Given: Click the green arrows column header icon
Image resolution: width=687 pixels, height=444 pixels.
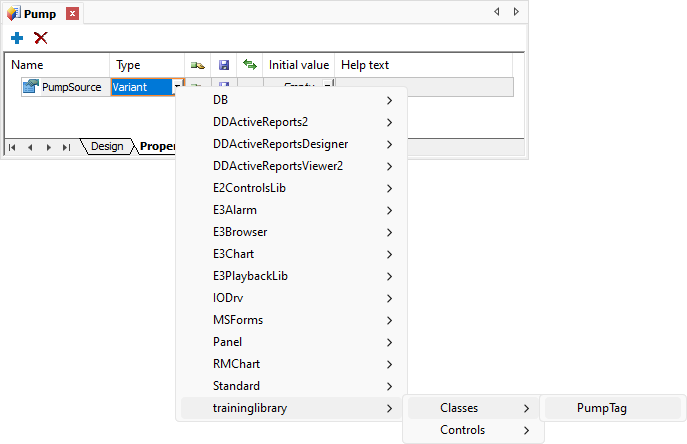Looking at the screenshot, I should [250, 65].
